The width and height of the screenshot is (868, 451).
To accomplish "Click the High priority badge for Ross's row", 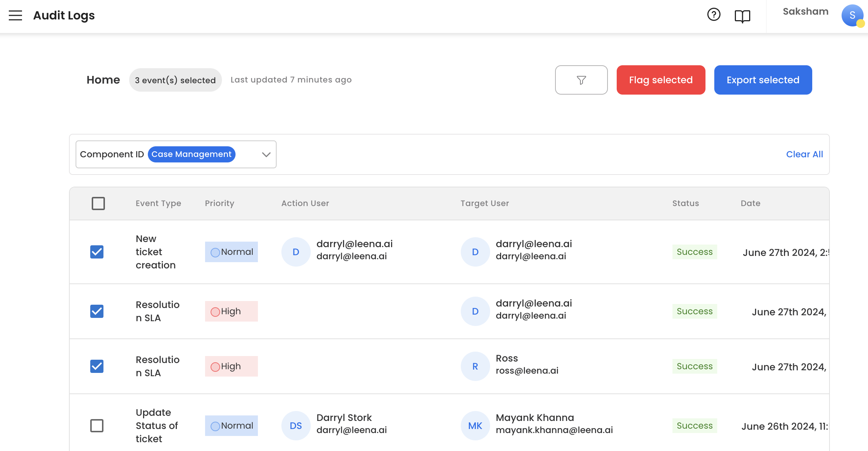I will coord(231,366).
